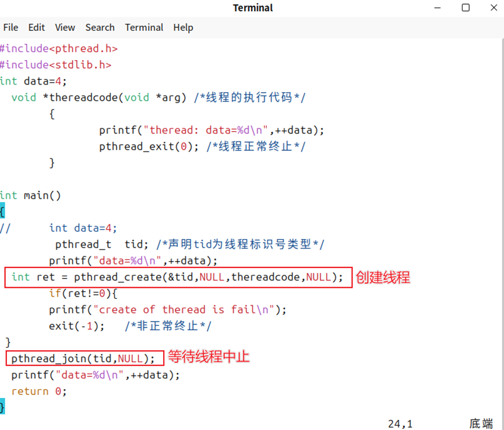Click the highlighted opening brace of main
The height and width of the screenshot is (430, 504).
pyautogui.click(x=2, y=212)
